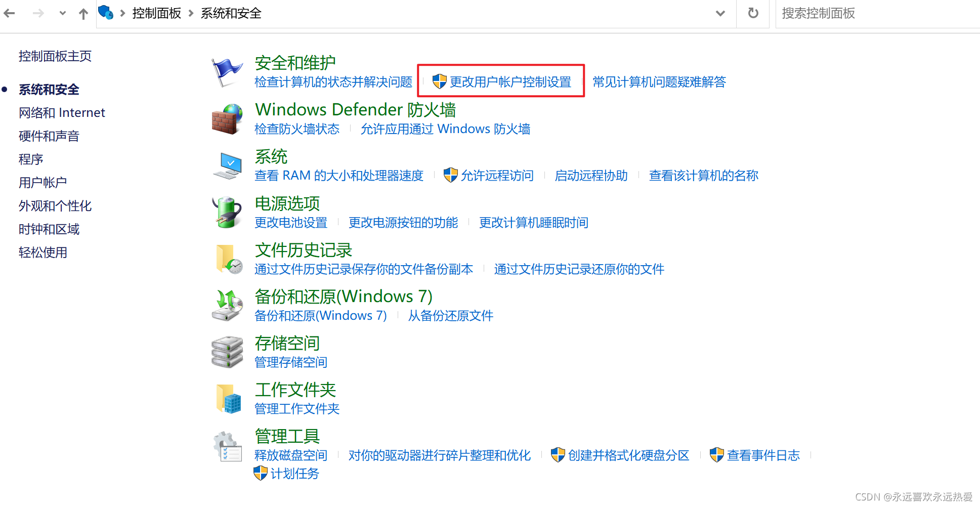This screenshot has width=980, height=506.
Task: Click the Control Panel address bar icon
Action: [x=105, y=12]
